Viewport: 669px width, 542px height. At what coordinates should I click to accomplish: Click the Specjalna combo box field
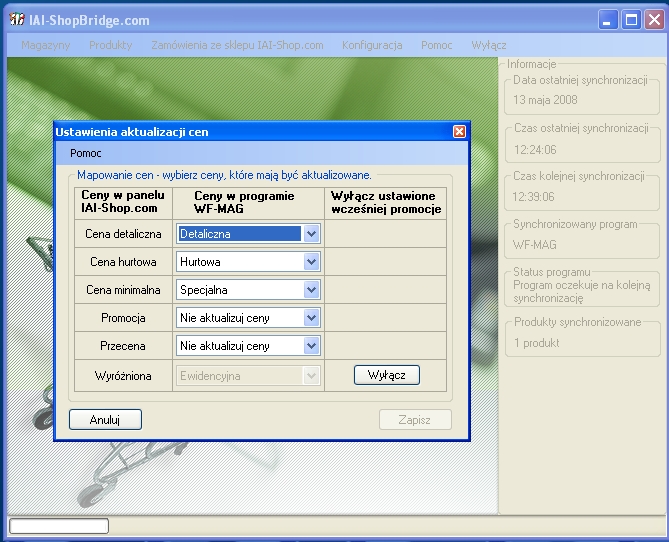click(x=248, y=290)
